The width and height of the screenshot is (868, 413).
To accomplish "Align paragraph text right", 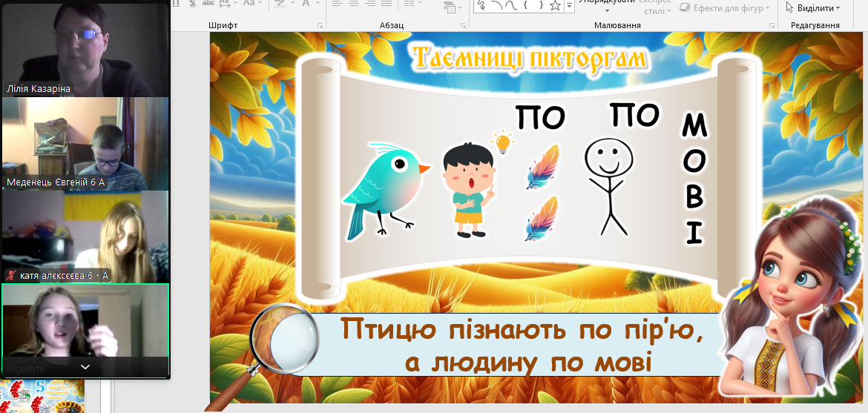I will [x=369, y=3].
